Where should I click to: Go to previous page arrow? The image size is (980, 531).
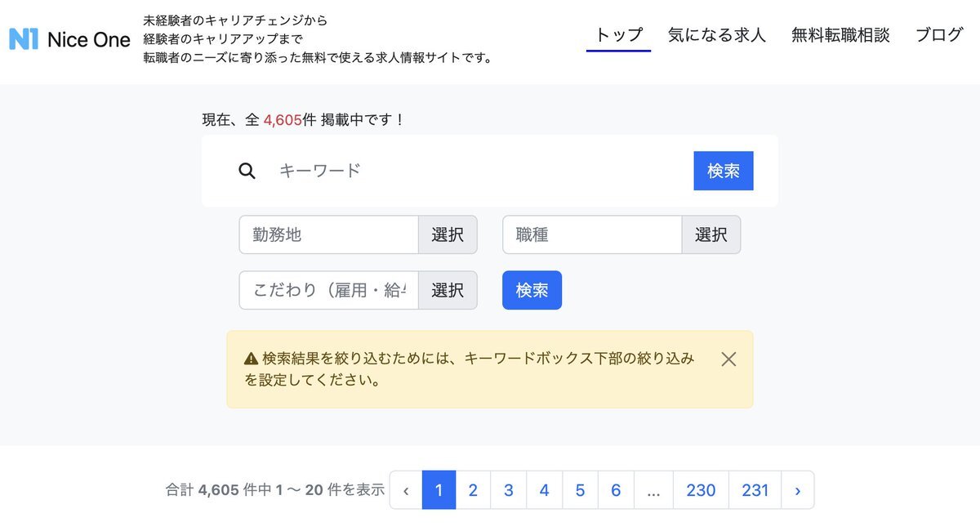coord(406,490)
